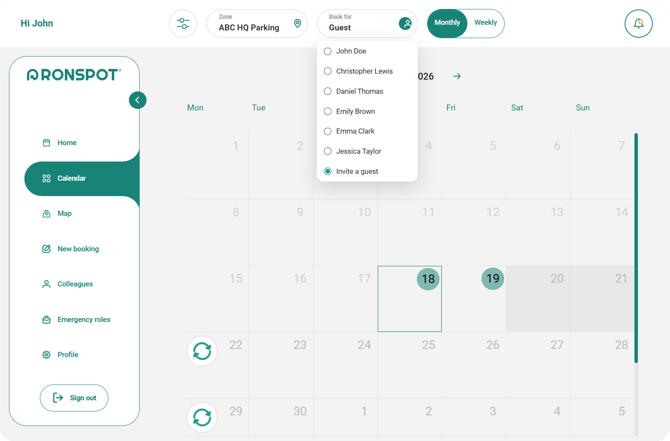Go to Colleagues page

point(68,284)
